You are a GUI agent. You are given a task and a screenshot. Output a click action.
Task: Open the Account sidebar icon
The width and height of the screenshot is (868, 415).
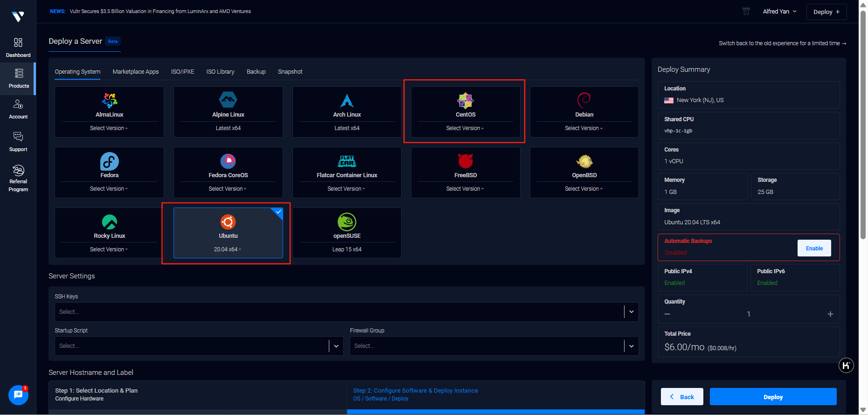pyautogui.click(x=18, y=109)
